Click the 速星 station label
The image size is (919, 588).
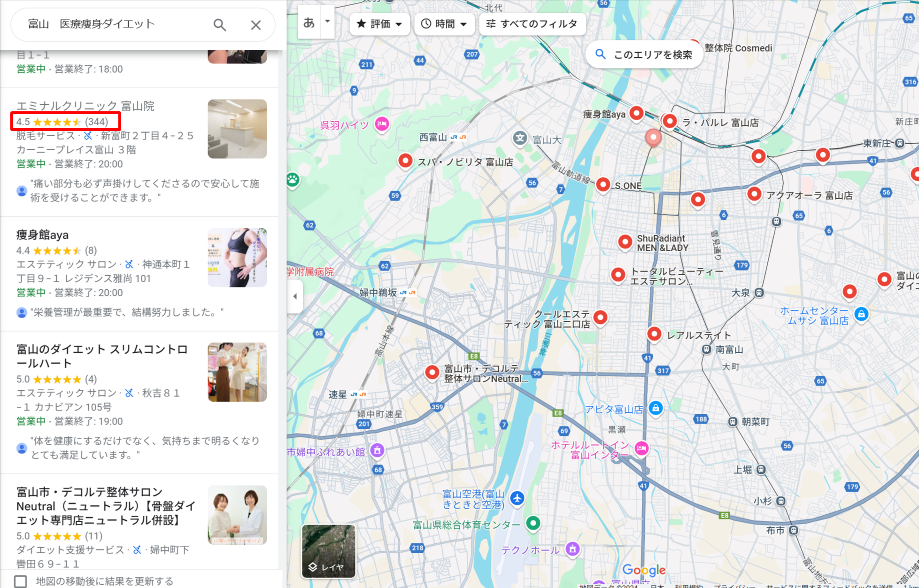pos(337,395)
